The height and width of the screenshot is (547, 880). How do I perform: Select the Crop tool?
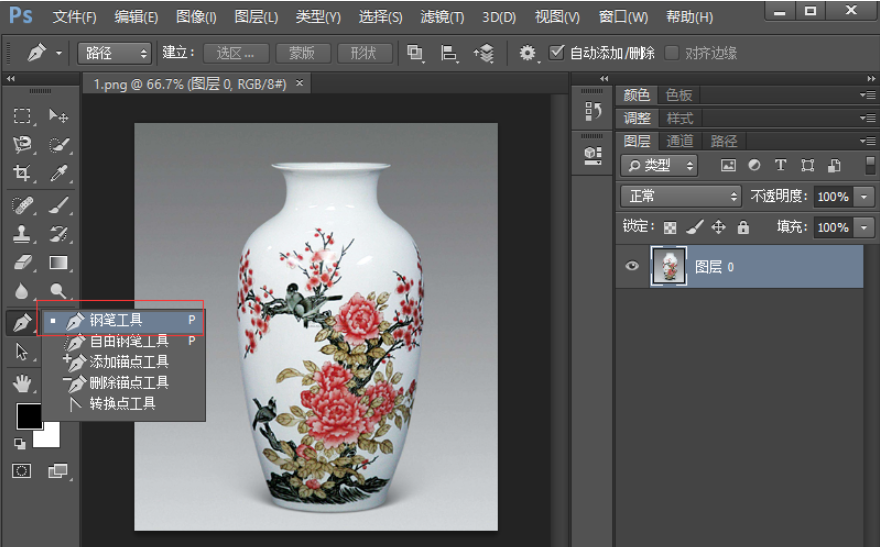22,174
